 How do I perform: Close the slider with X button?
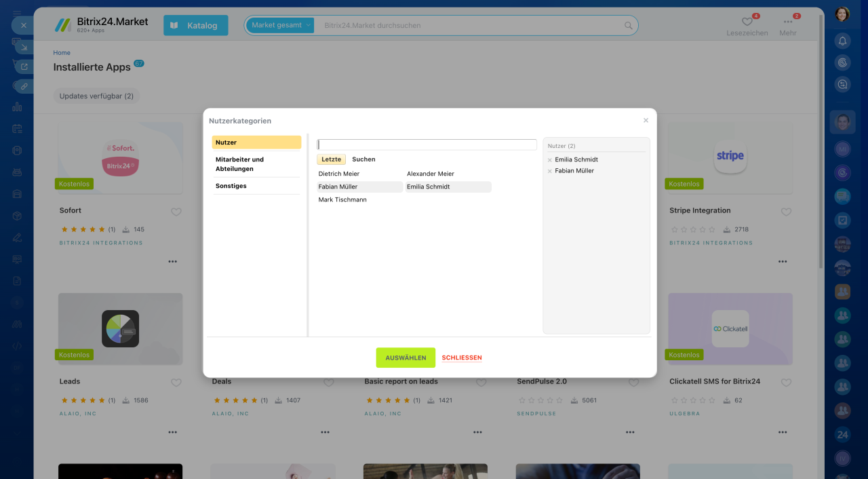click(x=23, y=25)
